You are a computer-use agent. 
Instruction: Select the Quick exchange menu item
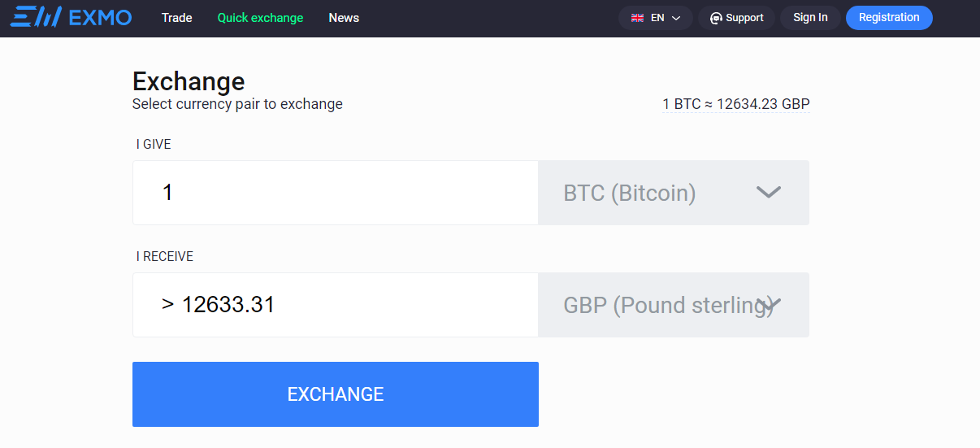click(260, 18)
